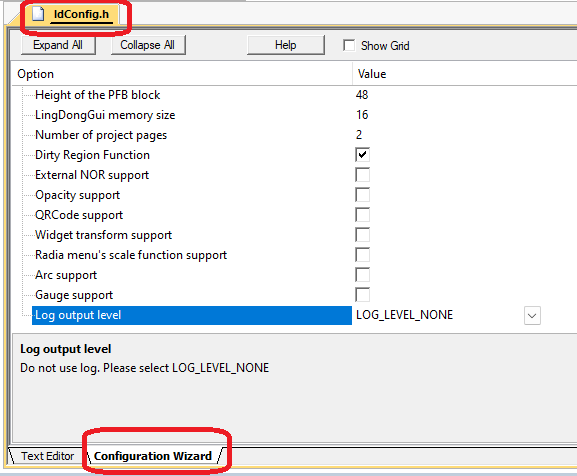Click the Collapse All button

point(148,45)
